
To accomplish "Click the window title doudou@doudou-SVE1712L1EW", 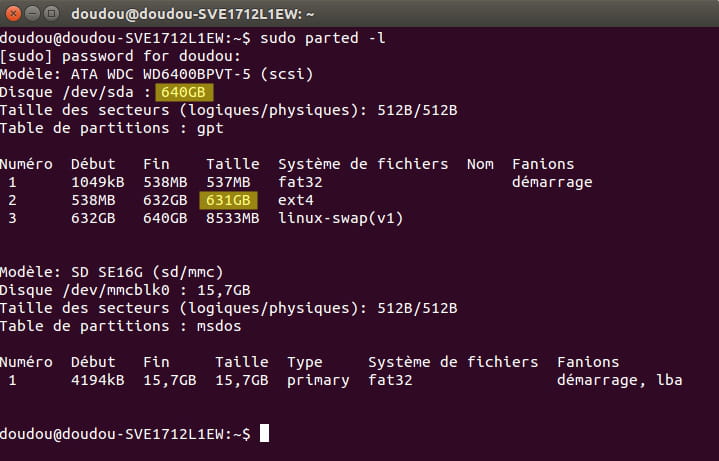I will (x=193, y=14).
